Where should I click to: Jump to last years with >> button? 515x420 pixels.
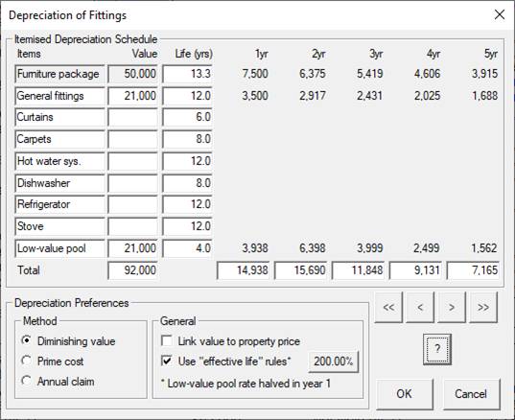tap(483, 308)
